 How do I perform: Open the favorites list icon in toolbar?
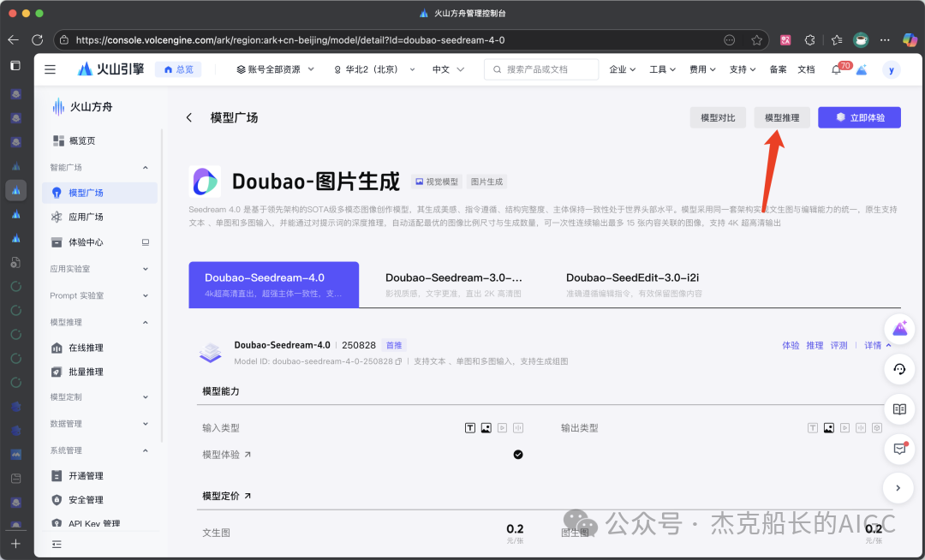point(836,40)
